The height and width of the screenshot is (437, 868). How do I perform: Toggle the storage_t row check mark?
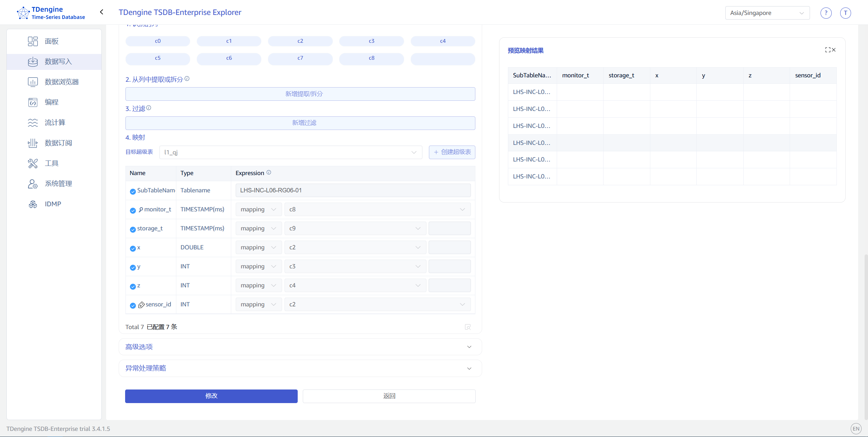(133, 229)
